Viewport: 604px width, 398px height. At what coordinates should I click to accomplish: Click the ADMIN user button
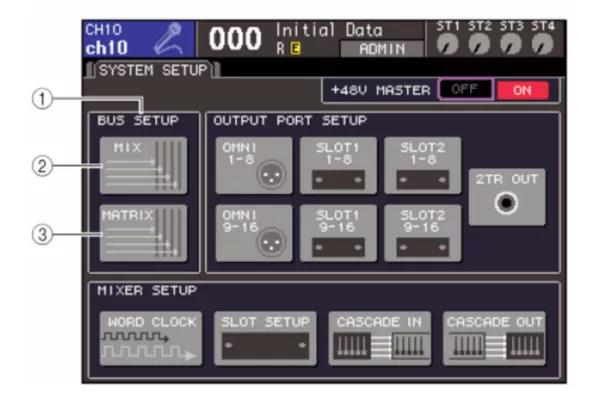coord(382,49)
